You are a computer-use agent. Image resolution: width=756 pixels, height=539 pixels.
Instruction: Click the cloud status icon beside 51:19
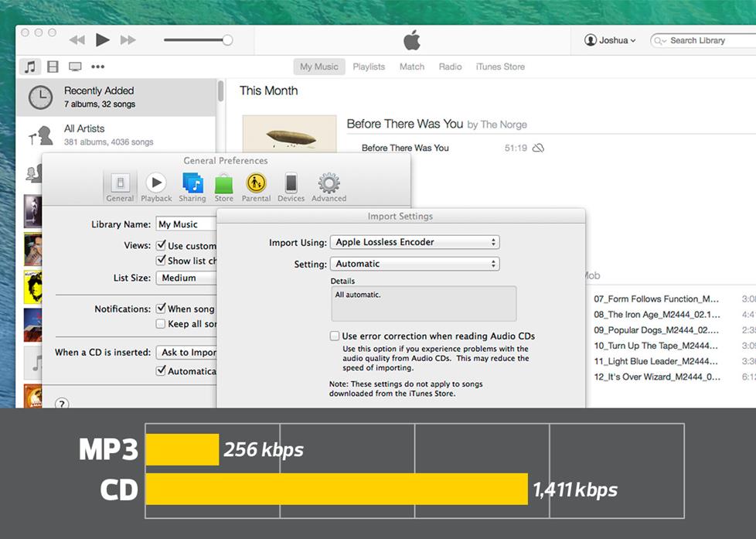tap(538, 148)
